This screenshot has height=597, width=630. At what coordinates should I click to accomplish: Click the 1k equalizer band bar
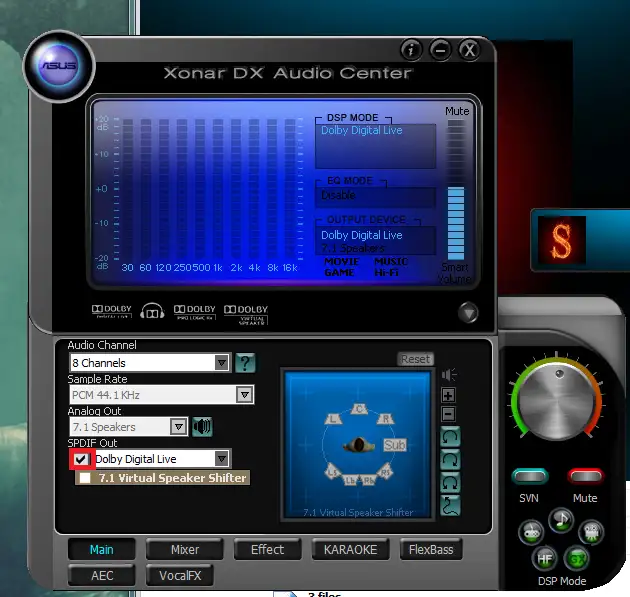click(218, 189)
